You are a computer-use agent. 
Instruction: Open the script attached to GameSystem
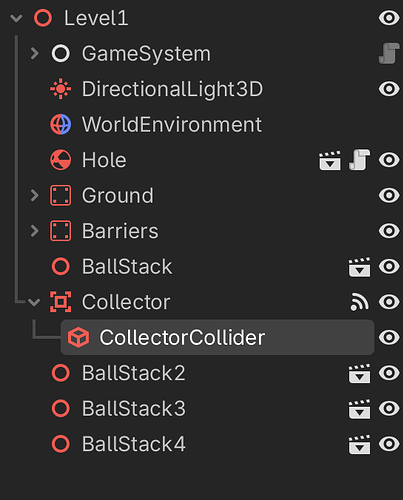click(389, 53)
